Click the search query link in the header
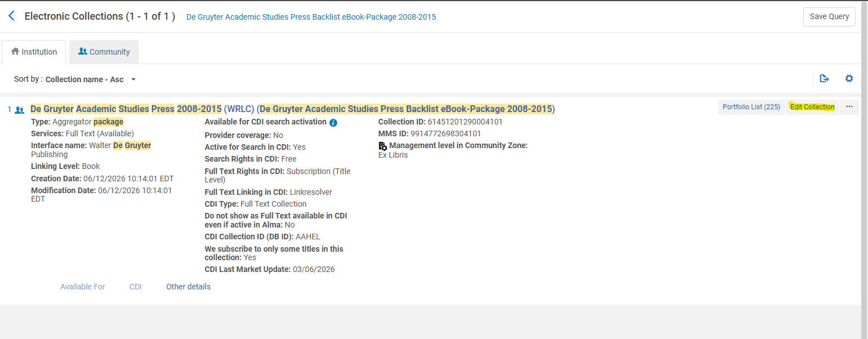 click(x=311, y=17)
